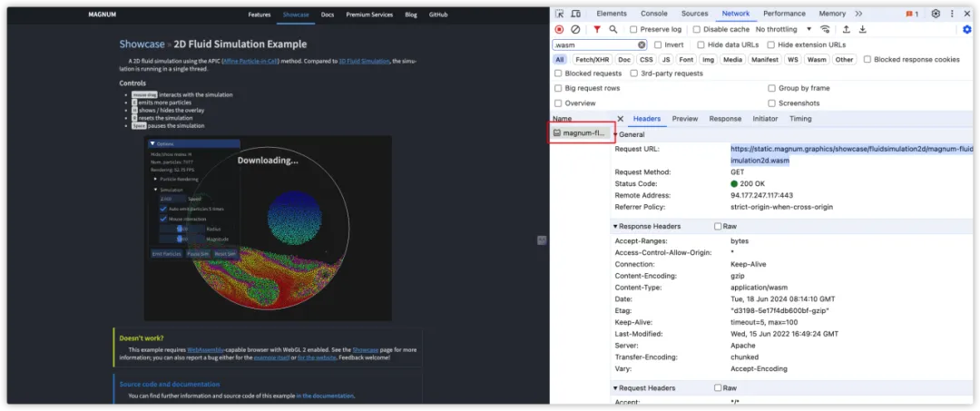Tick Raw beside Response Headers

(x=718, y=226)
